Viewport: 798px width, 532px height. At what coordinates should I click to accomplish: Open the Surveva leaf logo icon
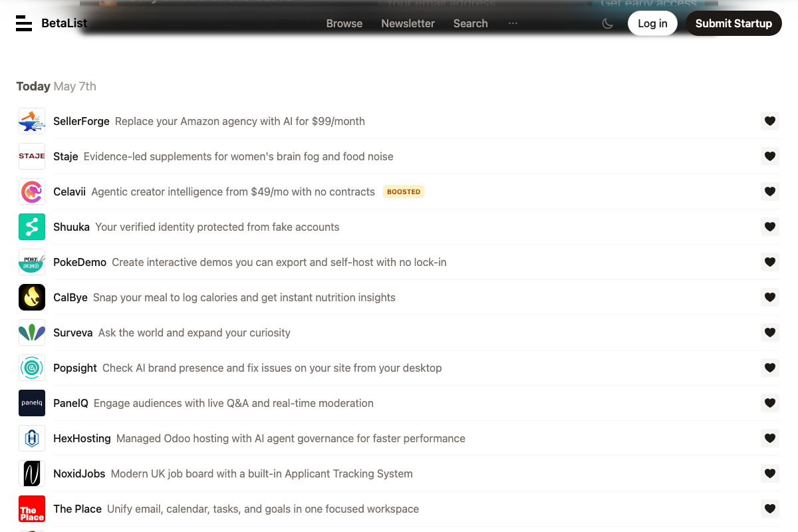click(32, 332)
